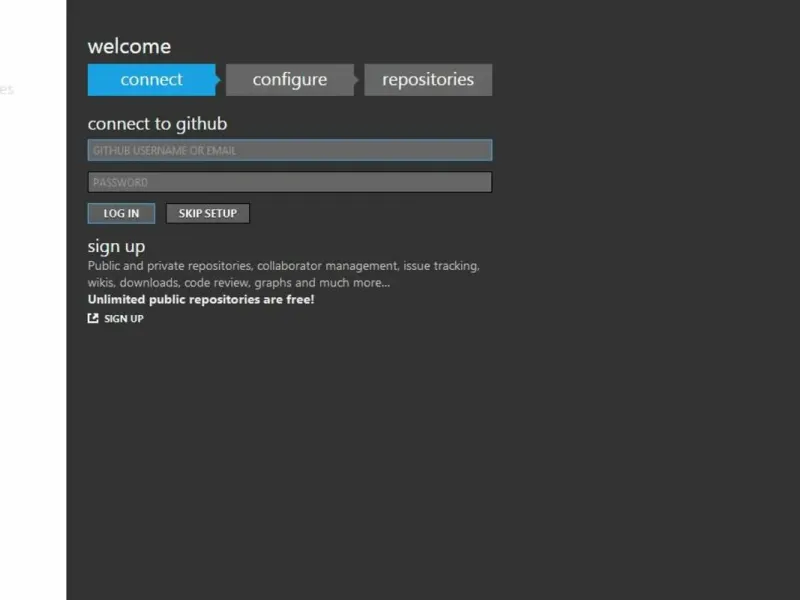
Task: Choose SKIP SETUP
Action: (x=208, y=213)
